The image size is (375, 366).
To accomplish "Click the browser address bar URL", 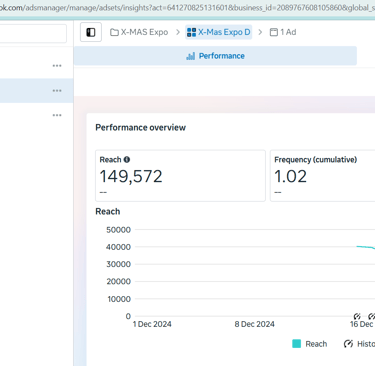I will [187, 7].
